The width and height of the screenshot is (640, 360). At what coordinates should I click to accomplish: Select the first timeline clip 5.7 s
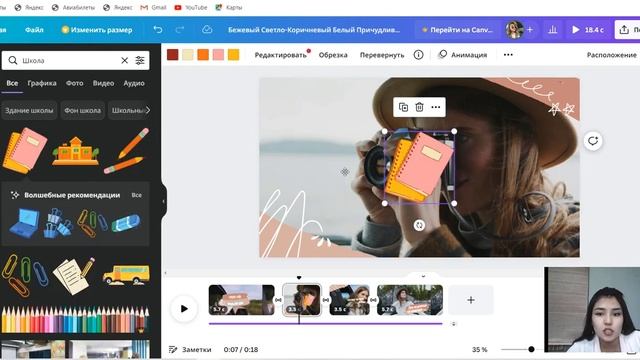[241, 300]
